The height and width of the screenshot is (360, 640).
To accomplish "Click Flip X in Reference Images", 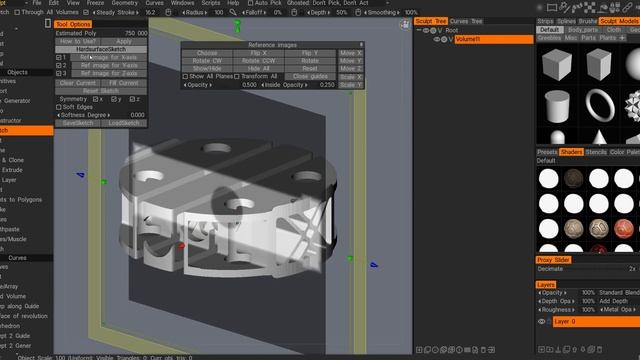I will coord(258,53).
